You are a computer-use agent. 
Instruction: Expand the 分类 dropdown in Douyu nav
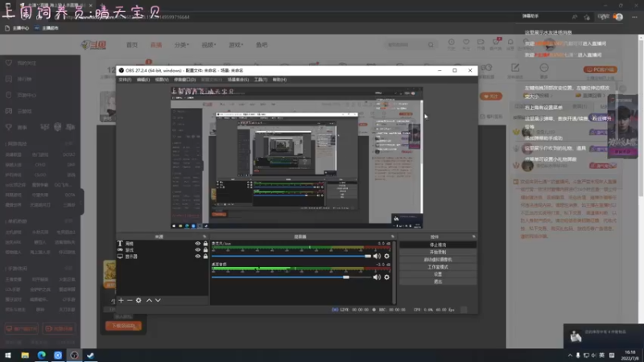pyautogui.click(x=182, y=45)
